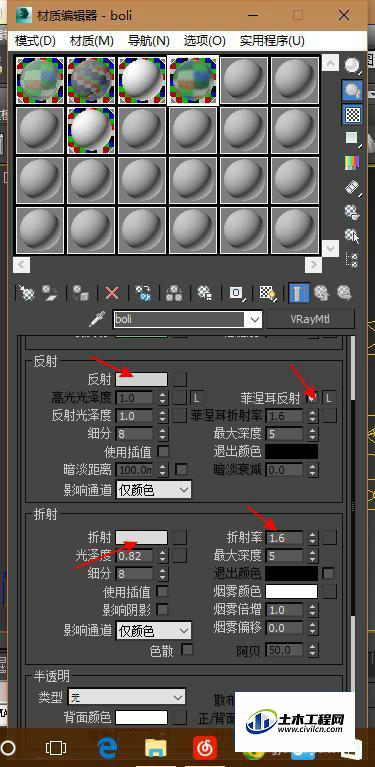Click the red X Reset Map icon
This screenshot has height=767, width=375.
[x=112, y=293]
